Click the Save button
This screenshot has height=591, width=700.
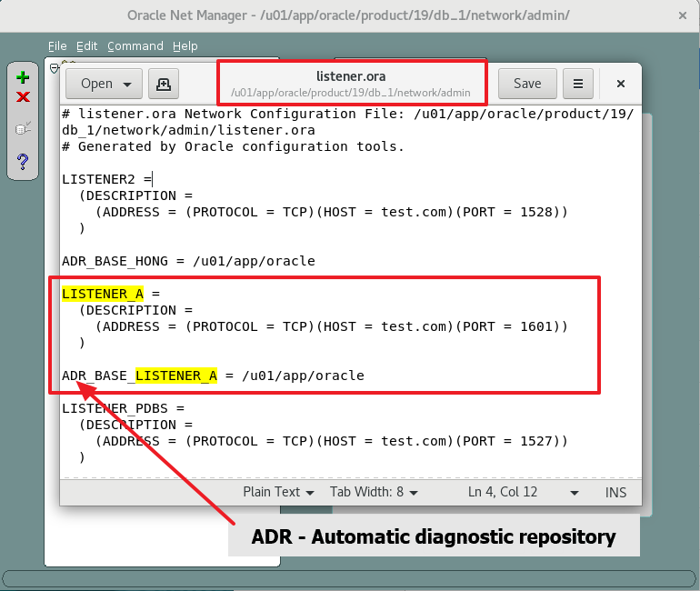point(527,84)
